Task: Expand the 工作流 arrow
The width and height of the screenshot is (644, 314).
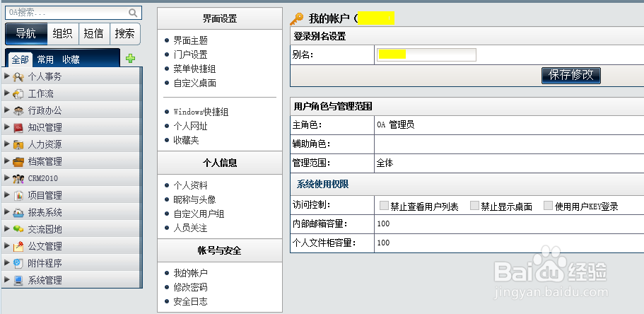Action: click(6, 93)
